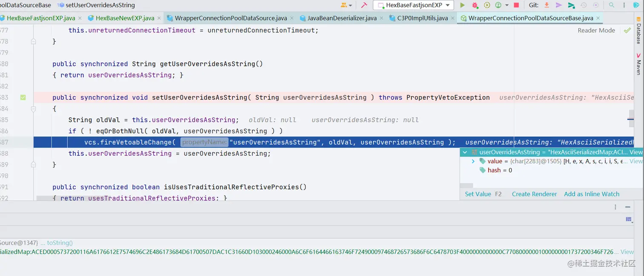Select WrapperConnectionPoolDataSourceBase.java tab
The height and width of the screenshot is (276, 644).
pos(531,18)
